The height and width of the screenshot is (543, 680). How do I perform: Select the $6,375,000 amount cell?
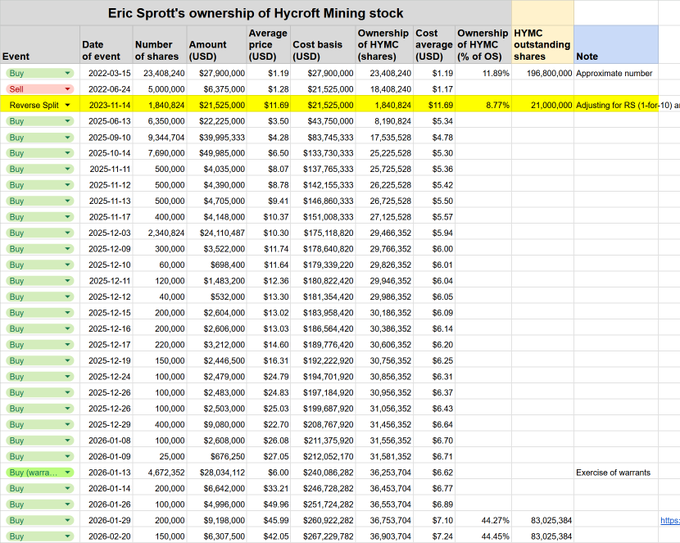(217, 89)
